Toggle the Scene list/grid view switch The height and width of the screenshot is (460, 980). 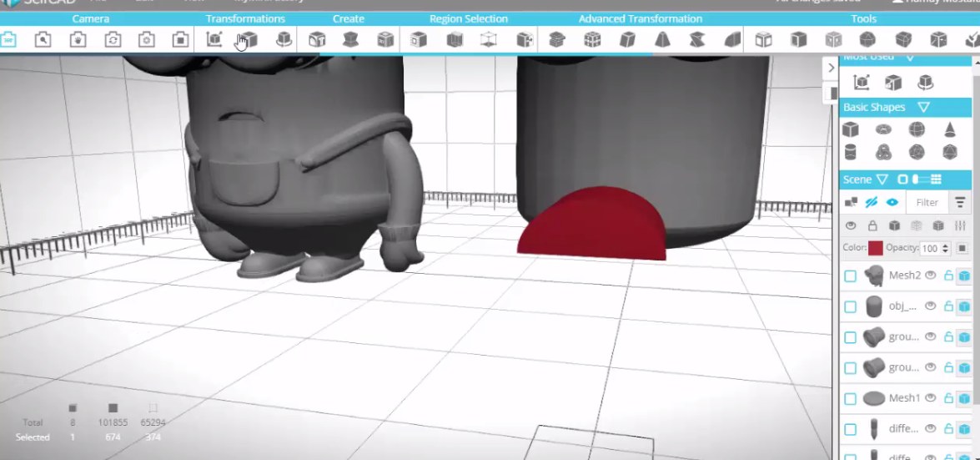[920, 179]
